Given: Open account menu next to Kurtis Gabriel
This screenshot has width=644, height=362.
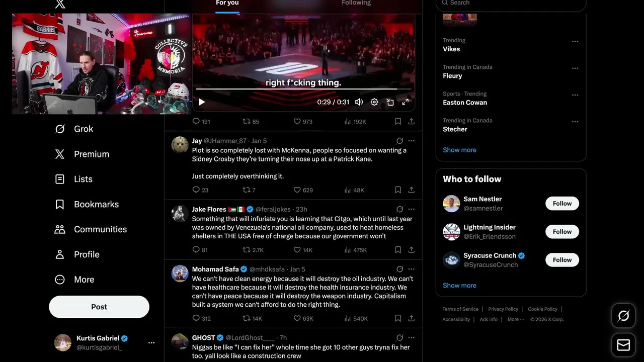Looking at the screenshot, I should pyautogui.click(x=151, y=343).
